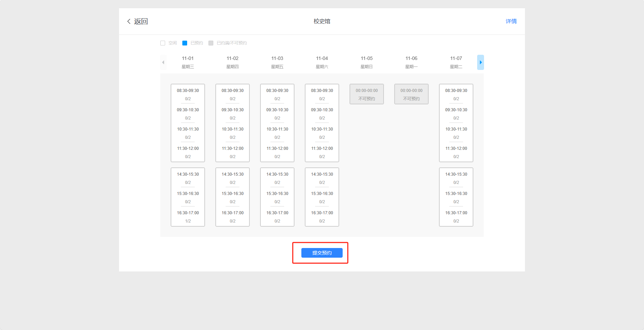Image resolution: width=644 pixels, height=330 pixels.
Task: Click the 校史馆 page title
Action: pos(322,21)
